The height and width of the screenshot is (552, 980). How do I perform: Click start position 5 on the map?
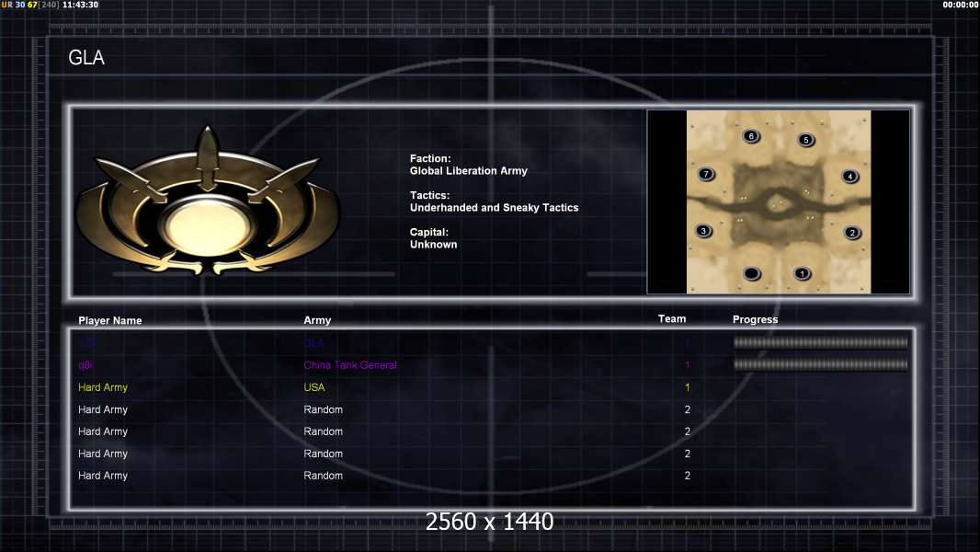pyautogui.click(x=806, y=140)
